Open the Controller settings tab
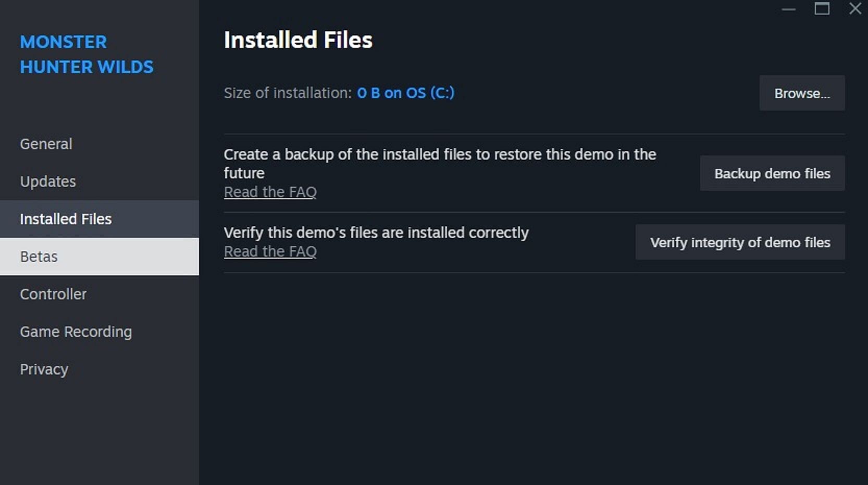Image resolution: width=868 pixels, height=485 pixels. click(53, 294)
